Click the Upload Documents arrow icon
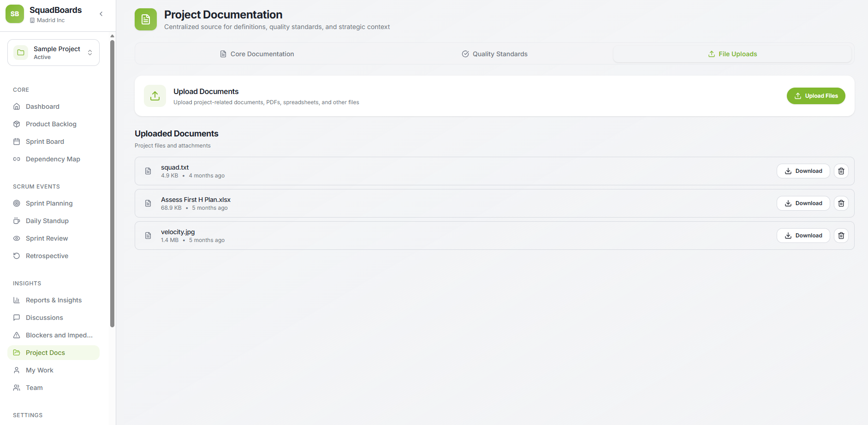The height and width of the screenshot is (425, 868). 155,96
